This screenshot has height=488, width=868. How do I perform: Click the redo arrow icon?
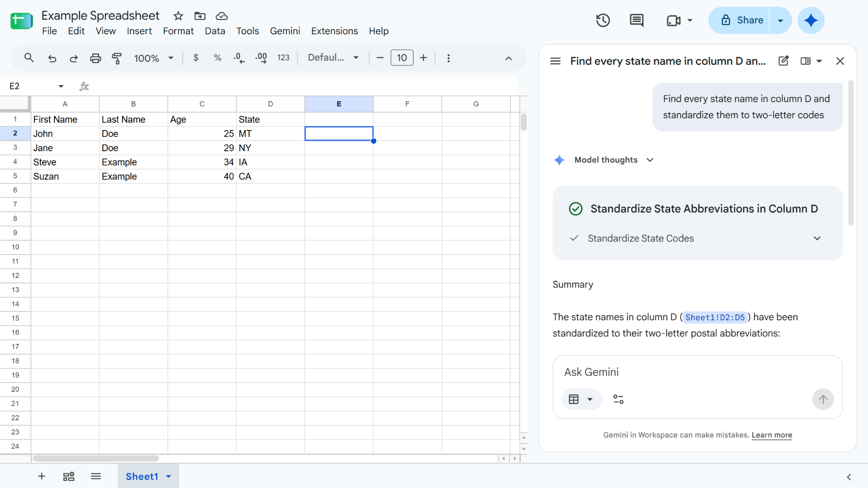point(74,58)
